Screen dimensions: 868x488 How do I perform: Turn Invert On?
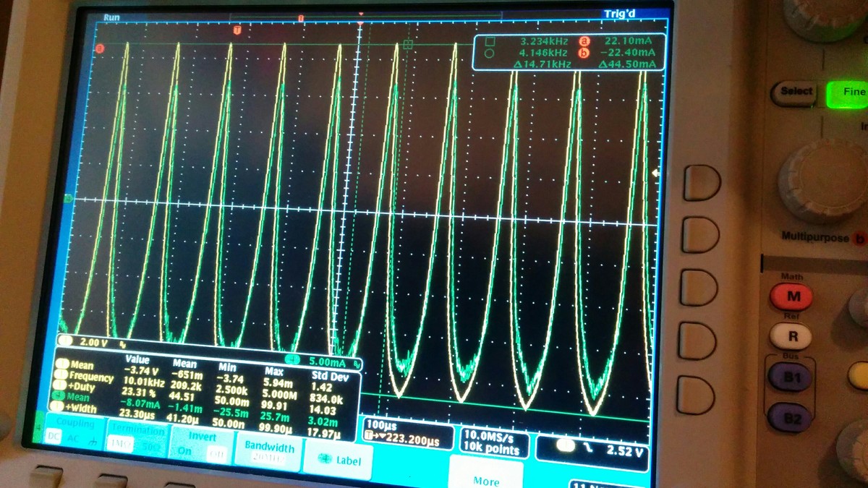tap(185, 451)
